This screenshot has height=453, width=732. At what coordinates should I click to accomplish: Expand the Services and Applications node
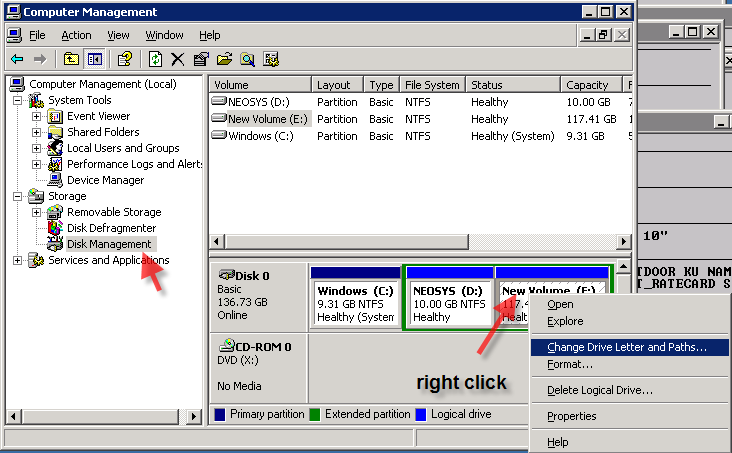tap(17, 260)
